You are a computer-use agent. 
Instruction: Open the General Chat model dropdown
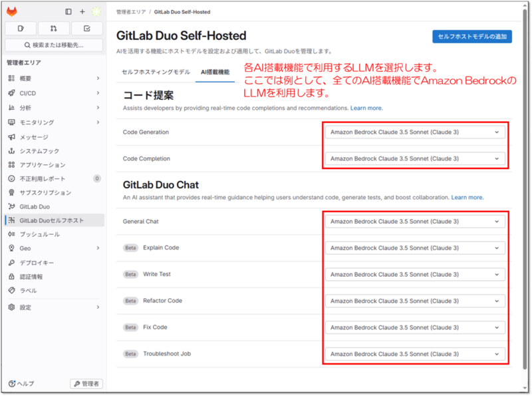point(415,222)
